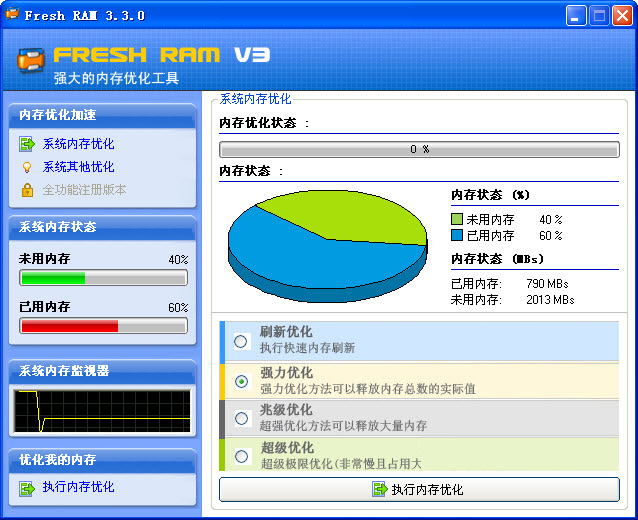Click the title bar application icon

pos(11,15)
